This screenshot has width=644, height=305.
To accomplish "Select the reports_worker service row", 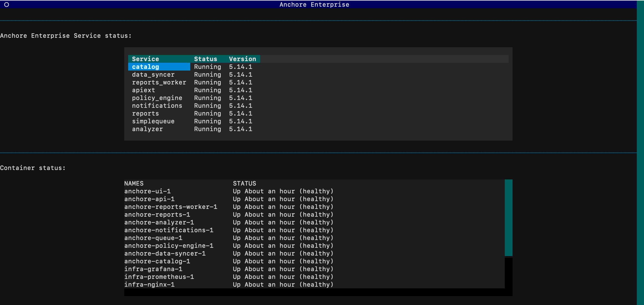I will click(x=159, y=82).
